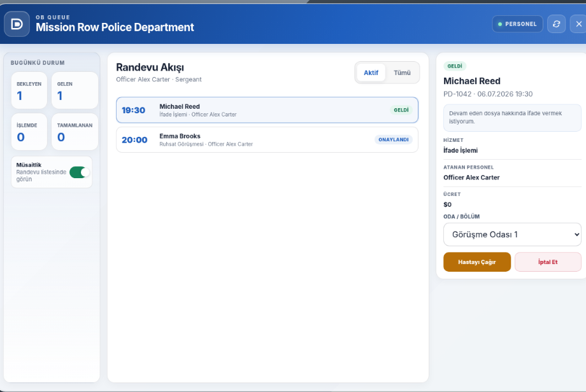The image size is (586, 392).
Task: Click the PERSONEL status badge
Action: click(517, 24)
